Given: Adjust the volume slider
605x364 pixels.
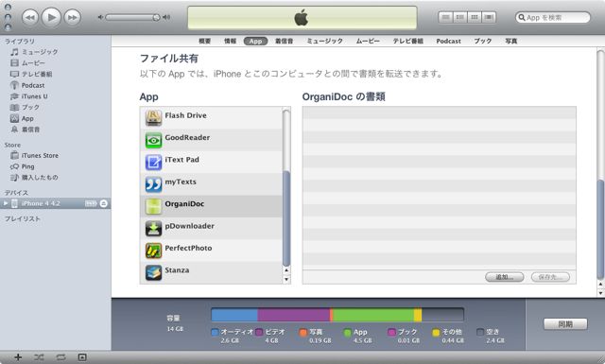Looking at the screenshot, I should click(x=132, y=17).
